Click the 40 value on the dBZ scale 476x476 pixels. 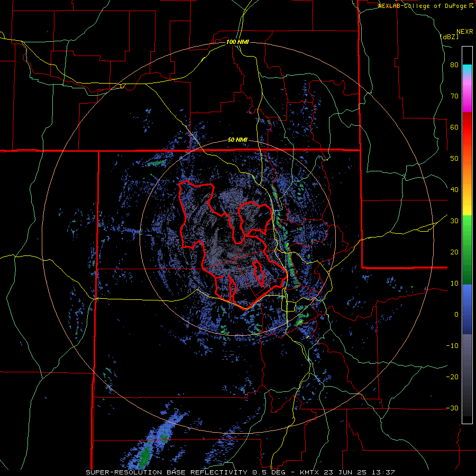click(x=454, y=190)
